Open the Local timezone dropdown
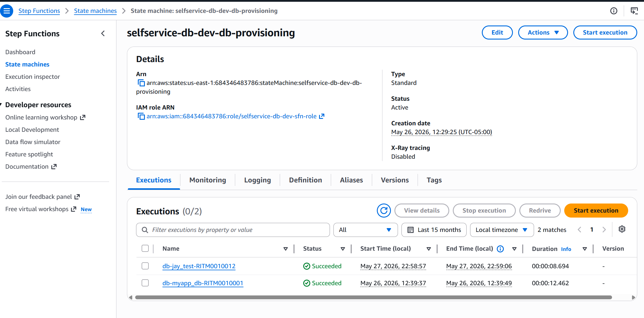The image size is (644, 318). (501, 230)
